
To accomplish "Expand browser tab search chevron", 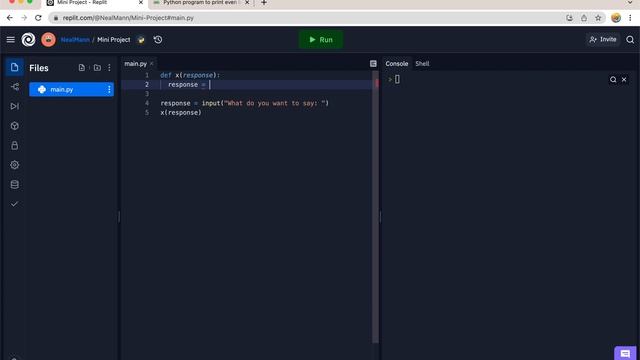I will (x=630, y=3).
